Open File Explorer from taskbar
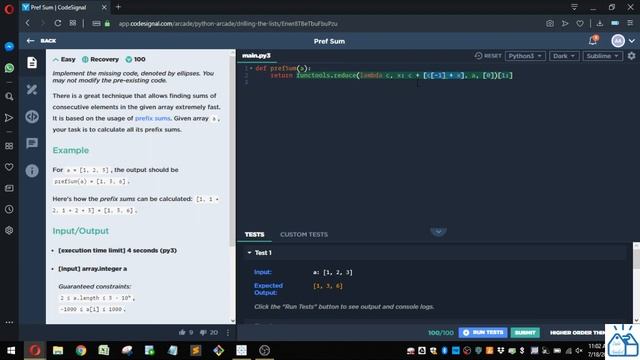 58,351
